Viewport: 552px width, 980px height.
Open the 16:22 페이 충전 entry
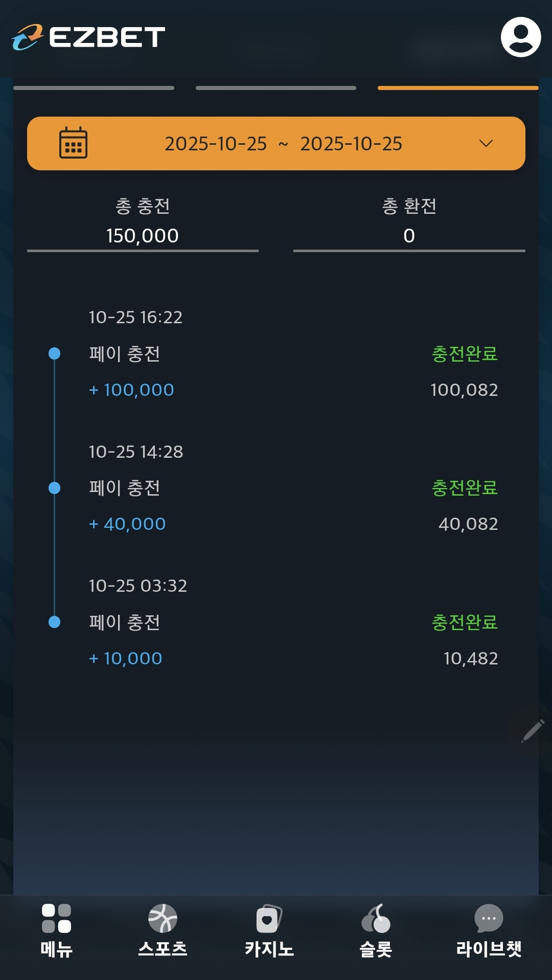coord(125,354)
